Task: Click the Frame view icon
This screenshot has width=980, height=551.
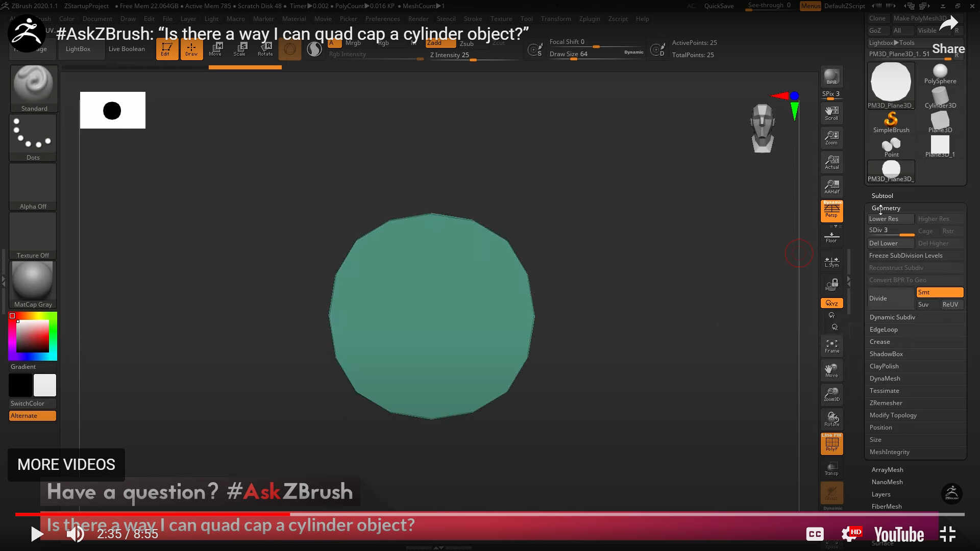Action: tap(831, 346)
